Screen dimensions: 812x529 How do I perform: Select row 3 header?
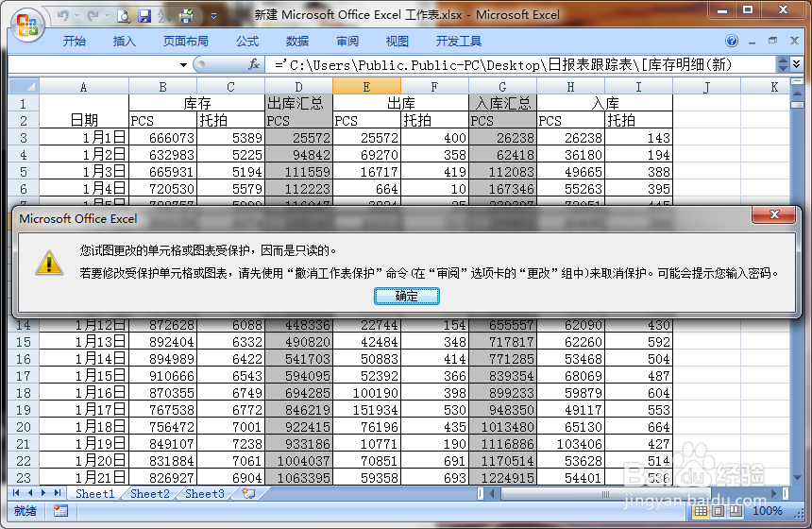click(x=24, y=137)
